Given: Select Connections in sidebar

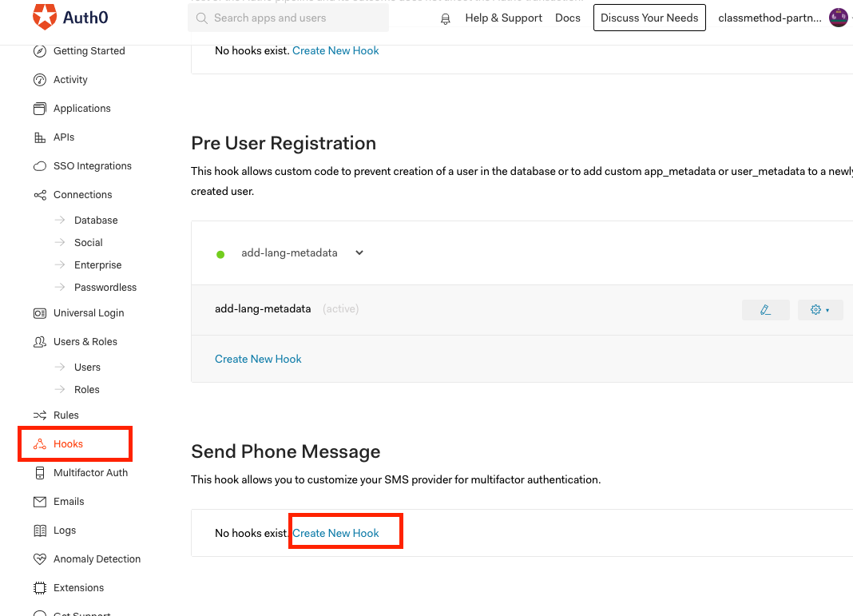Looking at the screenshot, I should tap(83, 195).
